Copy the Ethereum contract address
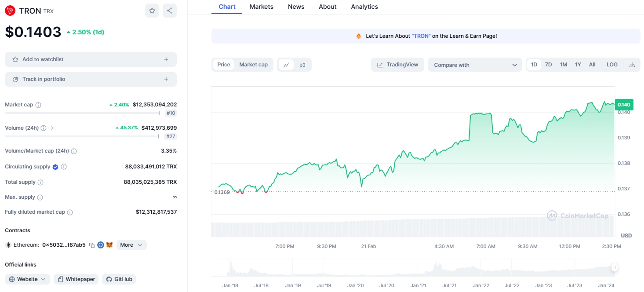644x292 pixels. tap(92, 245)
